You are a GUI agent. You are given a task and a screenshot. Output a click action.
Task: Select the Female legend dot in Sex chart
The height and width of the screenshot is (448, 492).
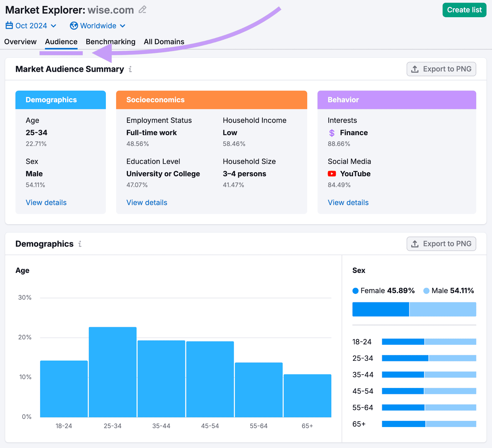(x=355, y=290)
